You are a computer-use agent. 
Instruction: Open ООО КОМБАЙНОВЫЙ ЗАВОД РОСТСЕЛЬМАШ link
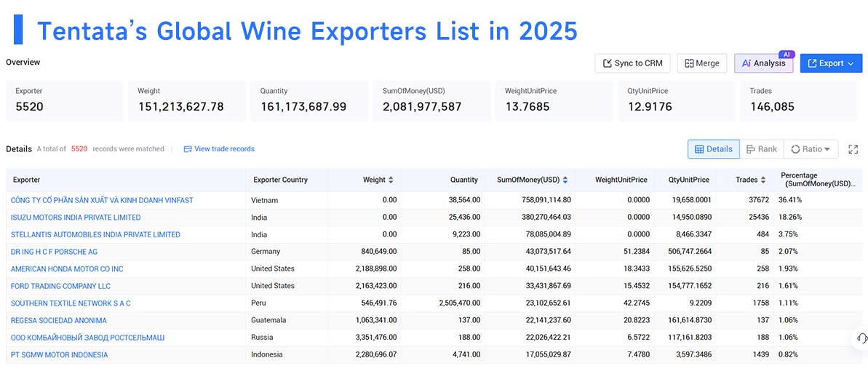(87, 338)
